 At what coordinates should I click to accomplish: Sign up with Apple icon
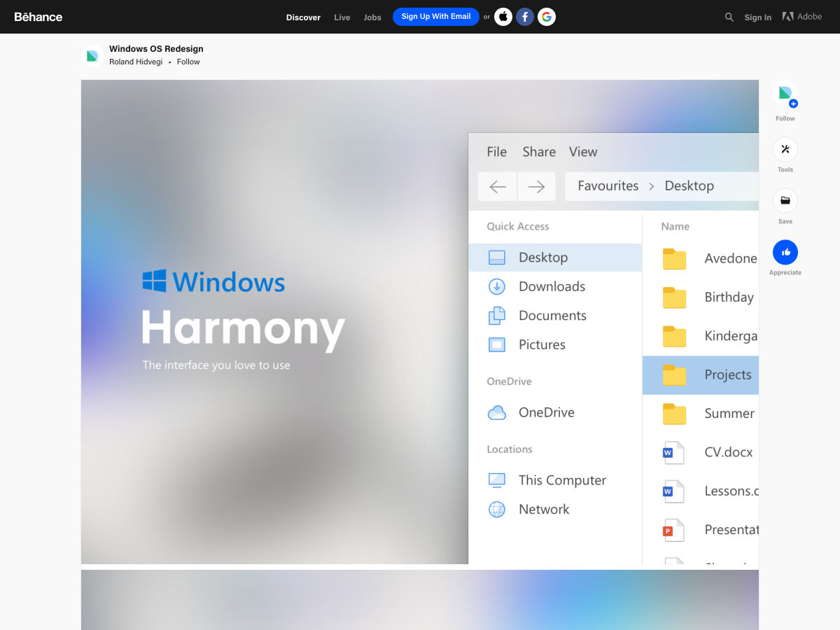[x=503, y=17]
